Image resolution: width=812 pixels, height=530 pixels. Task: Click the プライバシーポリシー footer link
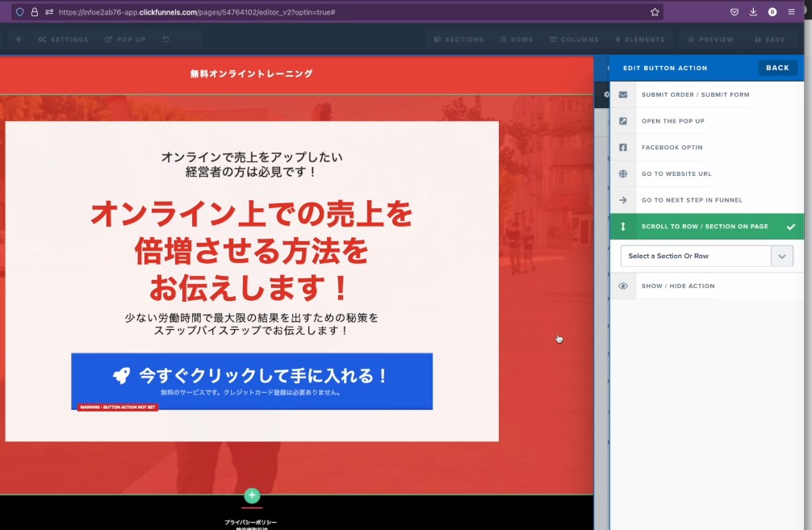pyautogui.click(x=251, y=522)
